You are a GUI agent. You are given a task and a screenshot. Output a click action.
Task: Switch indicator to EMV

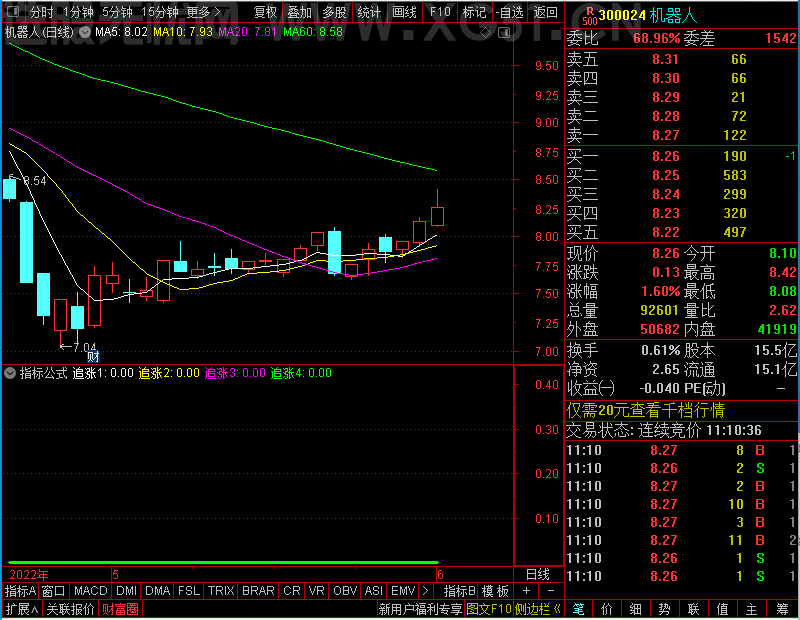[403, 591]
